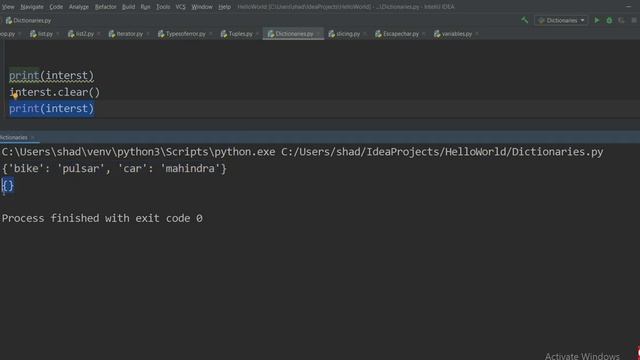
Task: Close the Escapechar.py tab
Action: coord(424,34)
